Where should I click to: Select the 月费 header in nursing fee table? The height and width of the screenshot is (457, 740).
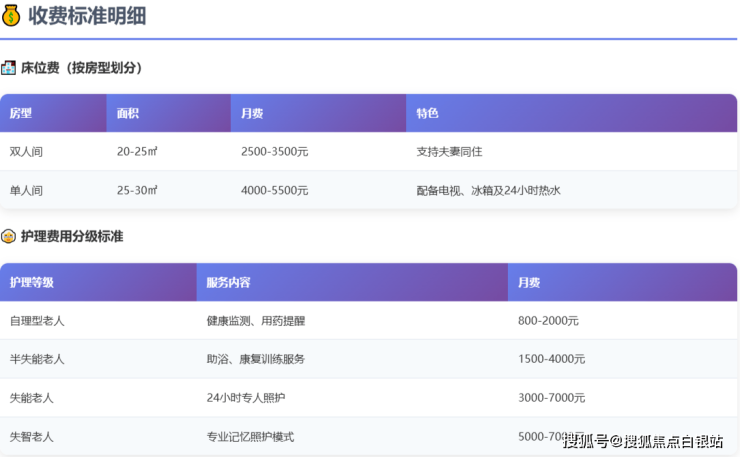(529, 283)
